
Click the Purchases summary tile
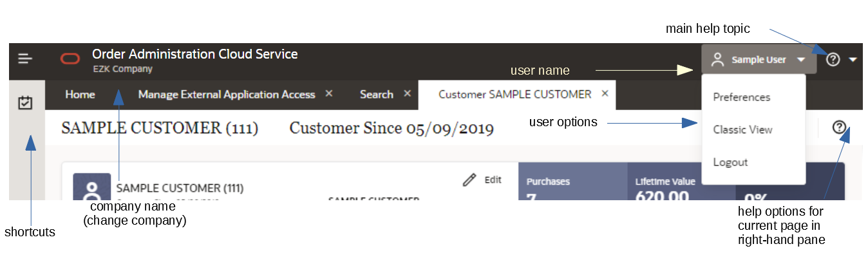click(x=572, y=181)
